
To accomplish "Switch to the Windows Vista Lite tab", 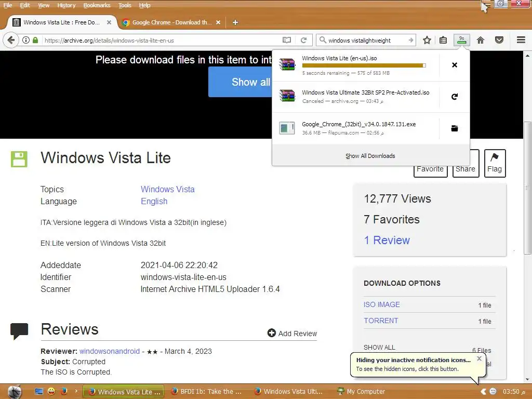I will (61, 22).
